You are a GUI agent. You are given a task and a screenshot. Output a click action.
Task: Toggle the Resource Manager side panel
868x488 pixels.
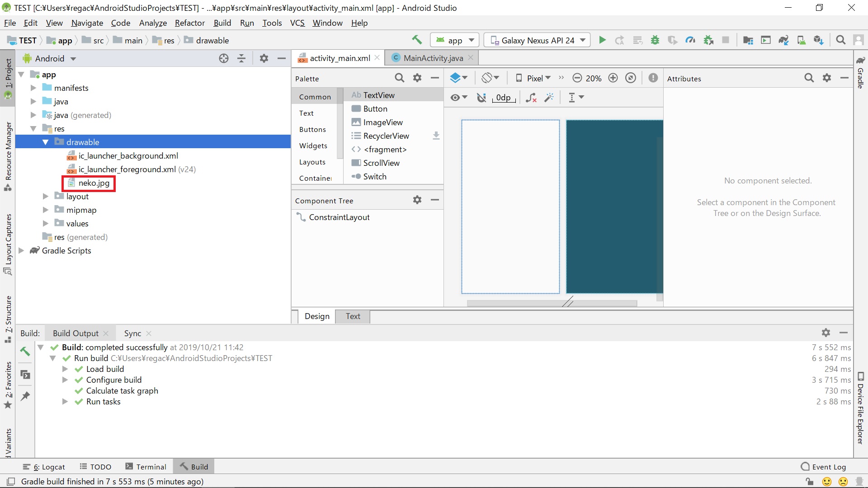pos(8,157)
